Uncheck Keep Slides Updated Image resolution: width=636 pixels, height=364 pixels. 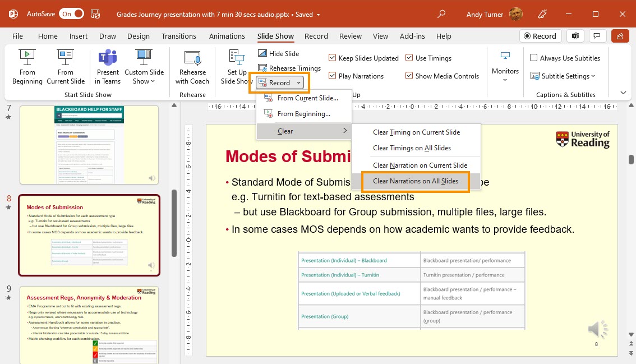(333, 58)
